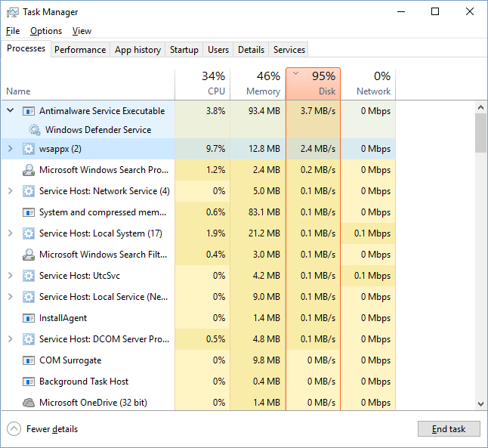Click the Task Manager title bar icon
The image size is (488, 448).
pyautogui.click(x=12, y=12)
